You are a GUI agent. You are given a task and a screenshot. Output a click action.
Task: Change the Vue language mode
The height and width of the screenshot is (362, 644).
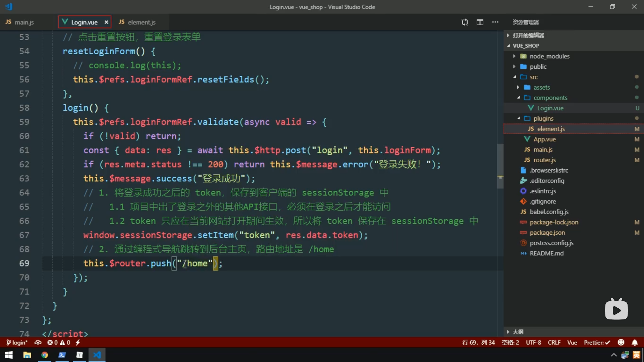(x=572, y=343)
